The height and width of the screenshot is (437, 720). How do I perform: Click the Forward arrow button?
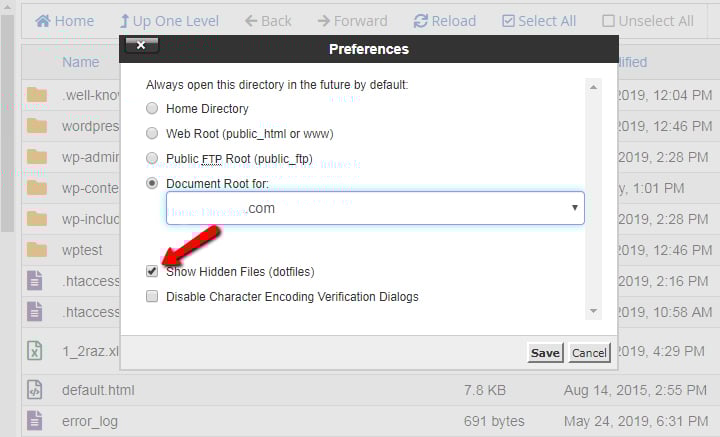(352, 21)
